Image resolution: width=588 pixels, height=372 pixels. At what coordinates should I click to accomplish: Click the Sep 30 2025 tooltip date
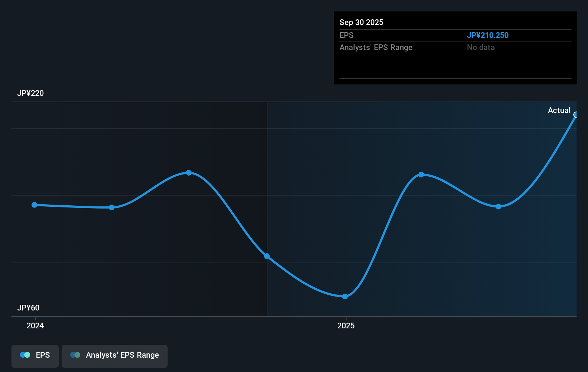point(361,23)
